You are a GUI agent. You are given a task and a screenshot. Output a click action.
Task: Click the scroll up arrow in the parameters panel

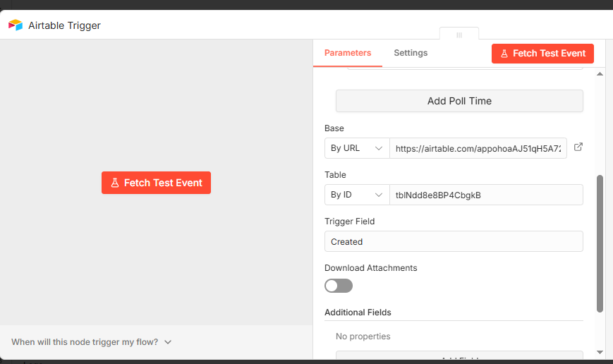point(600,74)
